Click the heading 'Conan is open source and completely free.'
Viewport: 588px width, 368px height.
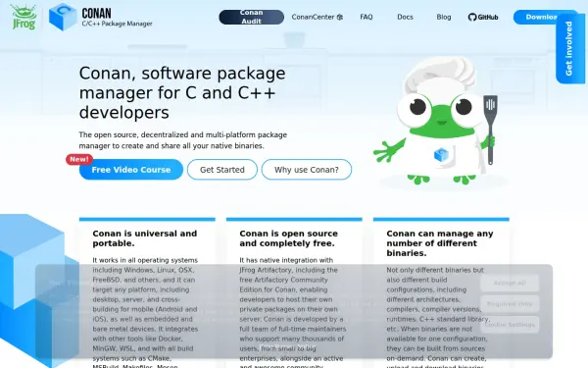[288, 238]
